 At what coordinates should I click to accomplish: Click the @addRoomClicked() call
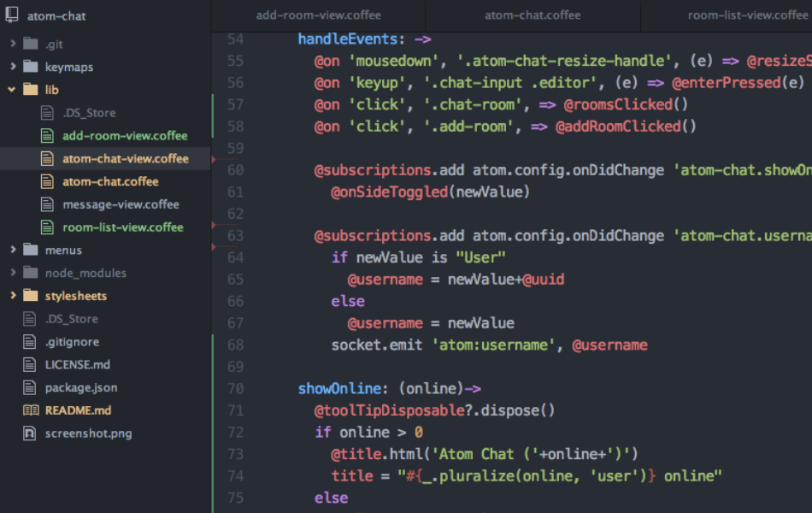(x=626, y=127)
